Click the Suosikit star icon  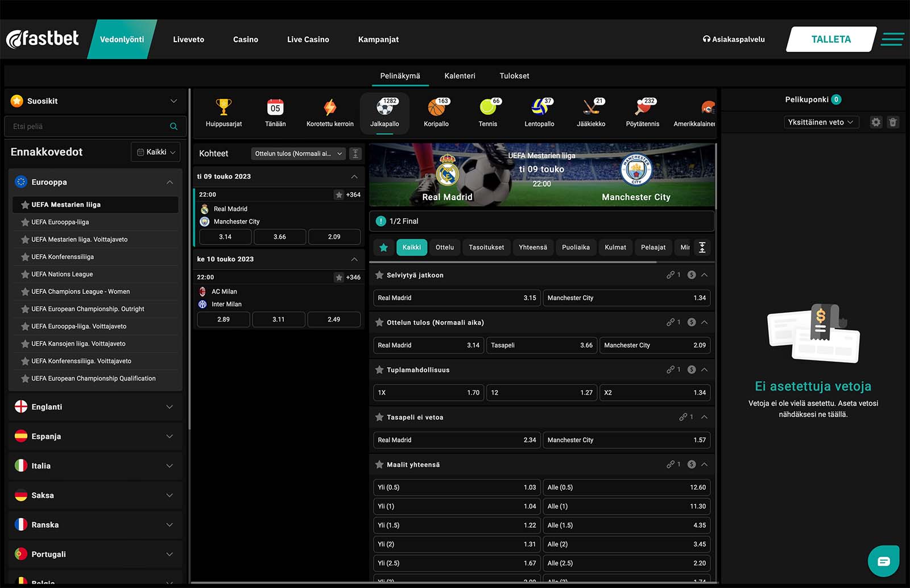(17, 101)
